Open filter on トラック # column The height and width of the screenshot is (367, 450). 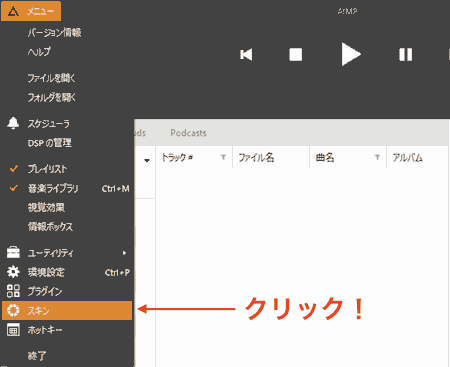click(x=223, y=157)
